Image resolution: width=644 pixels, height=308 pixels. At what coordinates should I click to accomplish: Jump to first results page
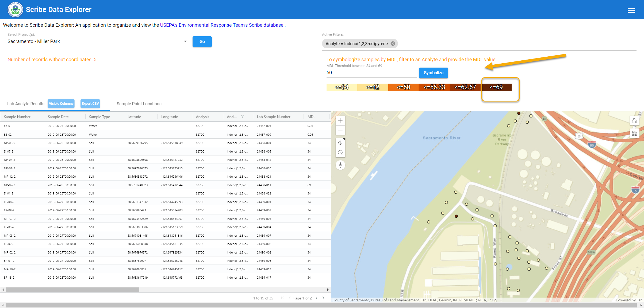pos(282,298)
